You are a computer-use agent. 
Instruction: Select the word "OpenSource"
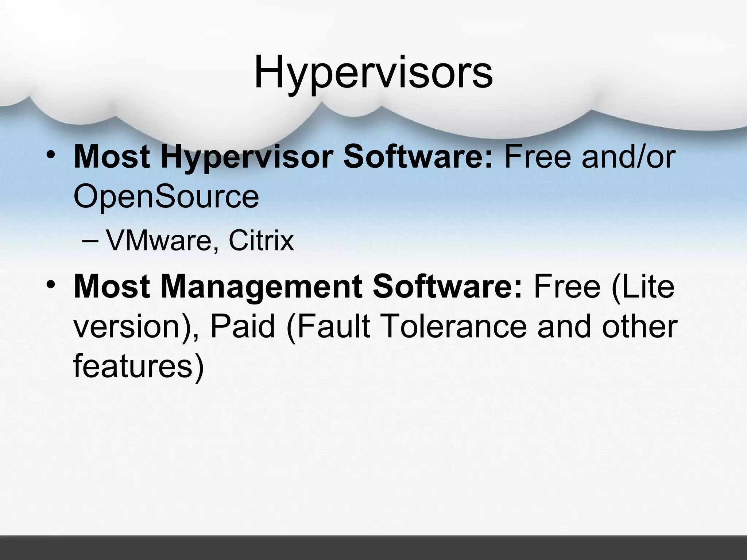tap(166, 197)
